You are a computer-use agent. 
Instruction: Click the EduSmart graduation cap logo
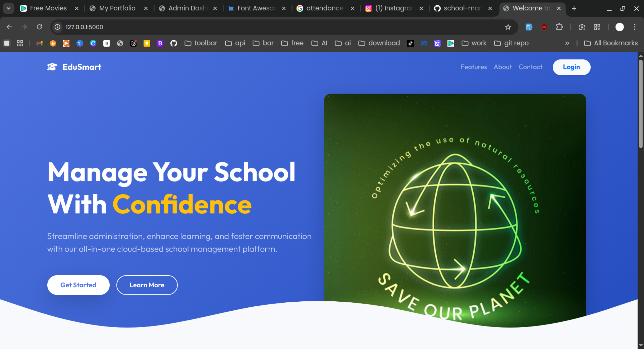pos(52,66)
